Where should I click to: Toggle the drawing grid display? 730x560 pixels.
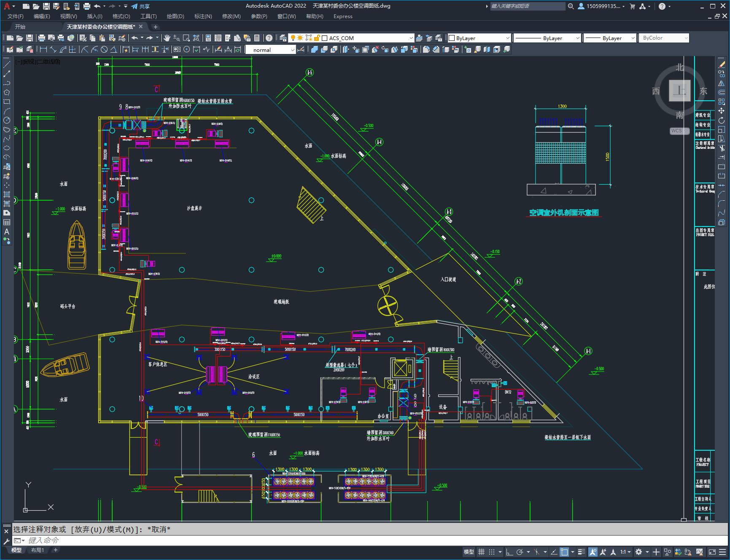(x=481, y=552)
